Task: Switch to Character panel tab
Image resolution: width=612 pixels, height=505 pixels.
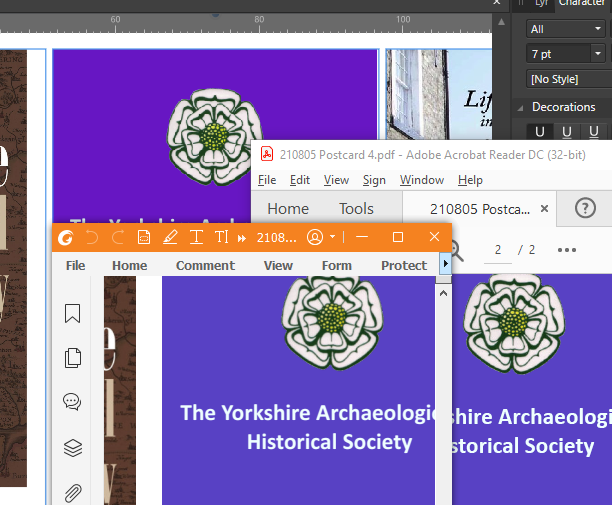Action: click(x=582, y=3)
